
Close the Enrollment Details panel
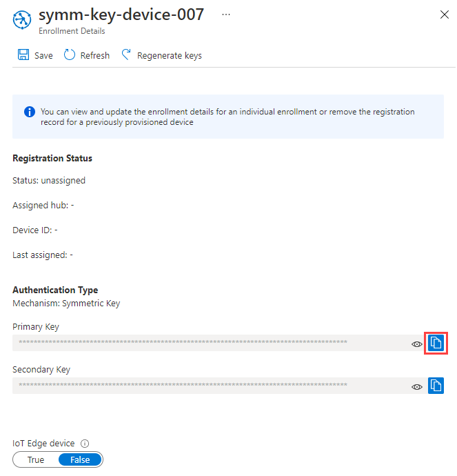click(x=444, y=14)
